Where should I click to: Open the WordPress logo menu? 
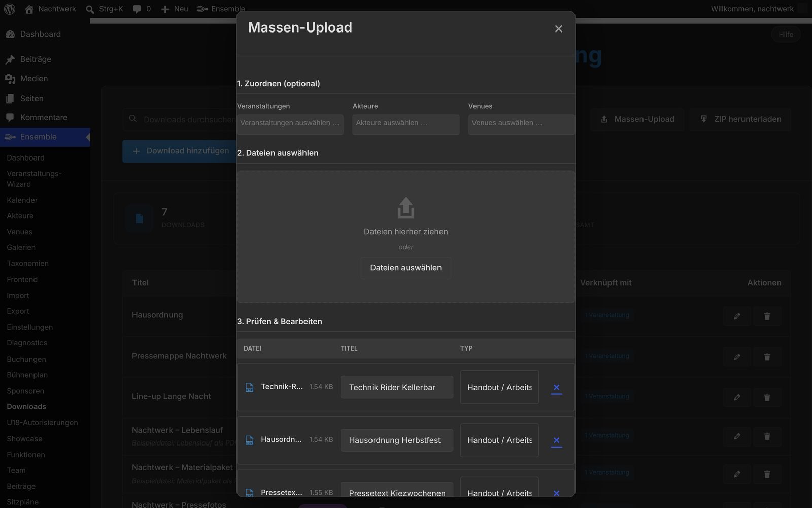point(9,9)
